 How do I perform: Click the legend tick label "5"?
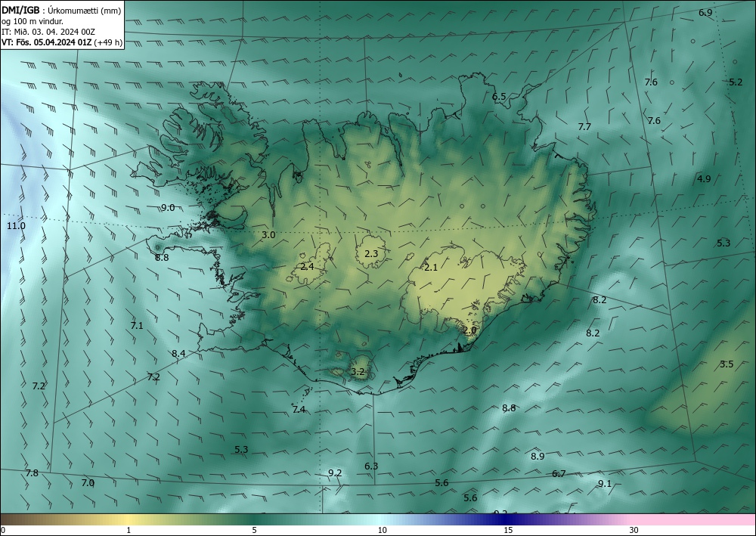254,530
